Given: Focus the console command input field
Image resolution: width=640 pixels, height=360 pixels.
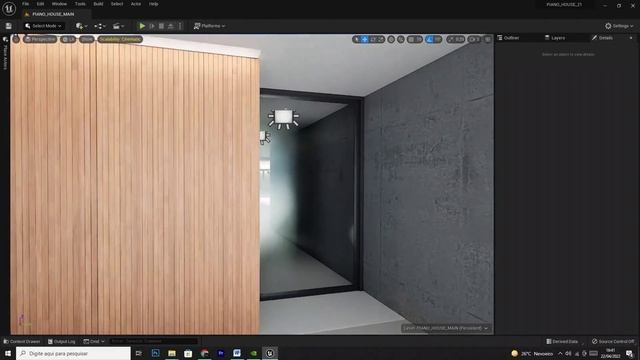Looking at the screenshot, I should (x=153, y=341).
